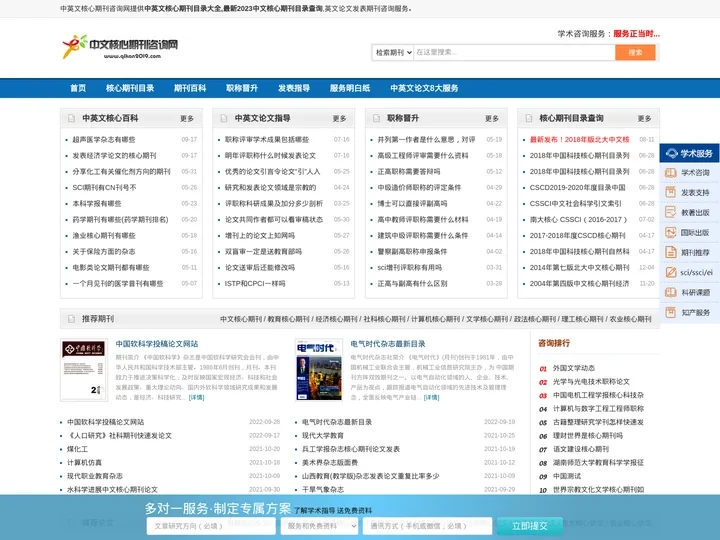
Task: Click document icon beside 核心期刊目录查询
Action: pos(529,118)
